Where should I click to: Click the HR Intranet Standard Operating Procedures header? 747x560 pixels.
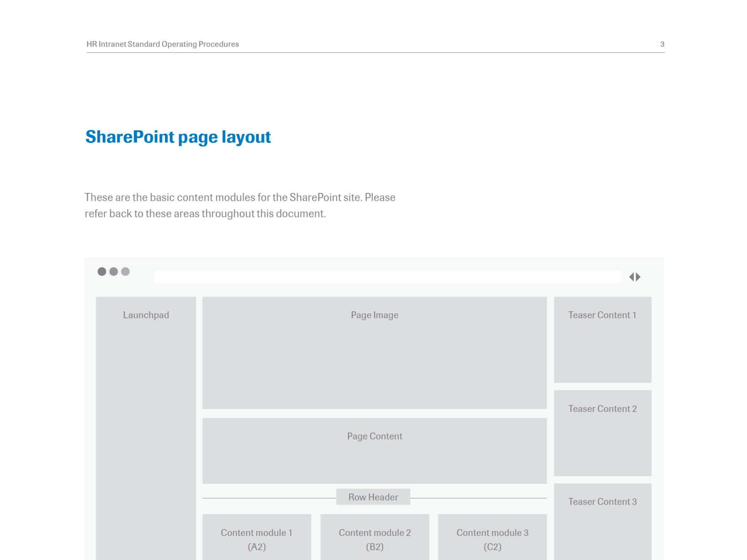163,44
